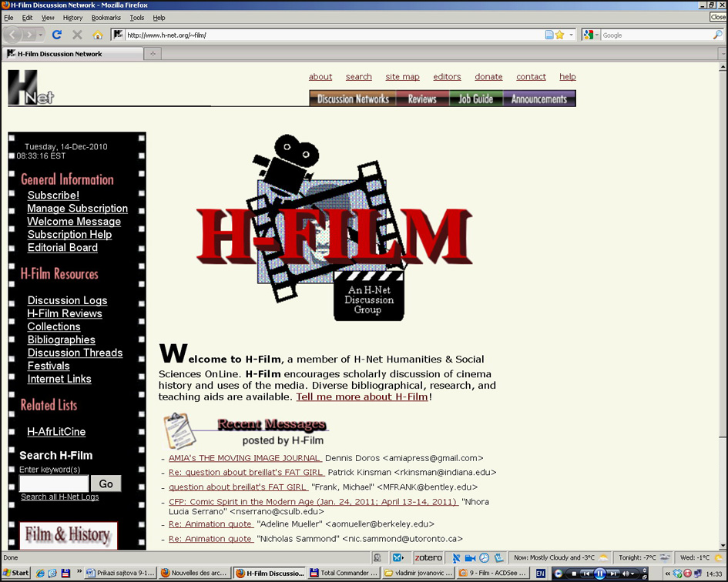Reload the page with the refresh icon
Image resolution: width=728 pixels, height=582 pixels.
(56, 35)
